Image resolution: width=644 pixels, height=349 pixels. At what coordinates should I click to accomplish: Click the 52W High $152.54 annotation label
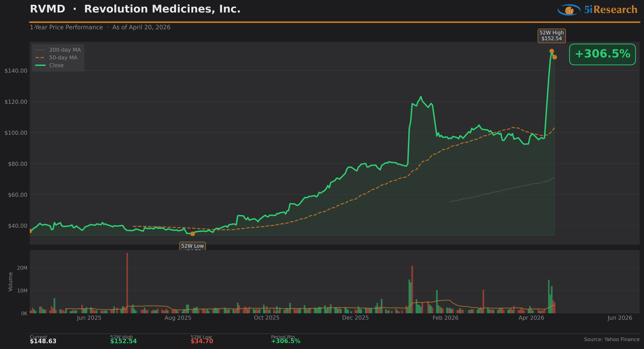click(x=552, y=36)
